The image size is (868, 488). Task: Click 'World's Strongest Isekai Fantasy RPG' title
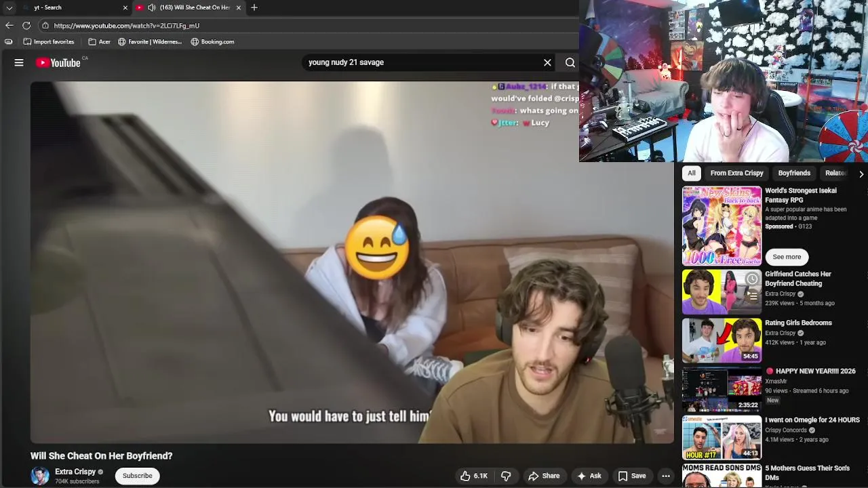(801, 195)
